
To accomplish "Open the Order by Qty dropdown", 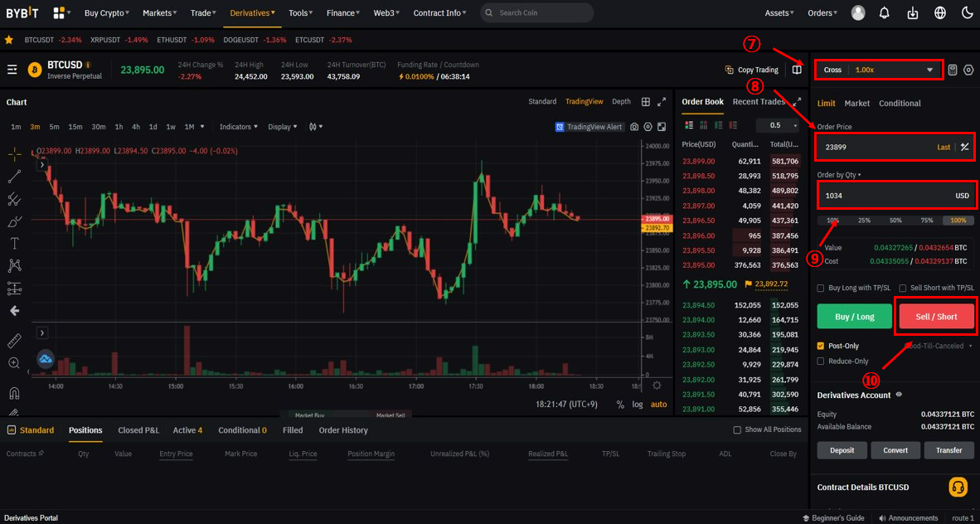I will 839,174.
